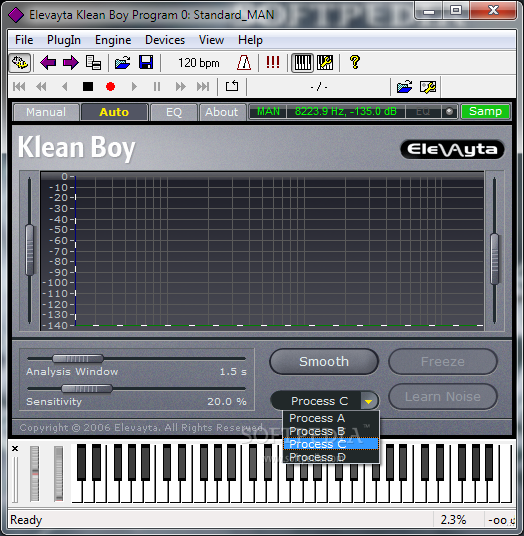Click the Smooth button
This screenshot has height=536, width=524.
(324, 362)
